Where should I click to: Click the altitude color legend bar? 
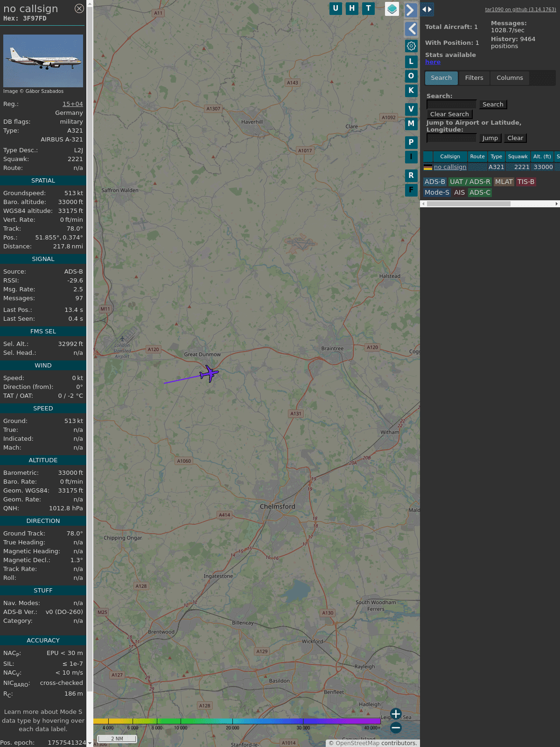pyautogui.click(x=237, y=721)
